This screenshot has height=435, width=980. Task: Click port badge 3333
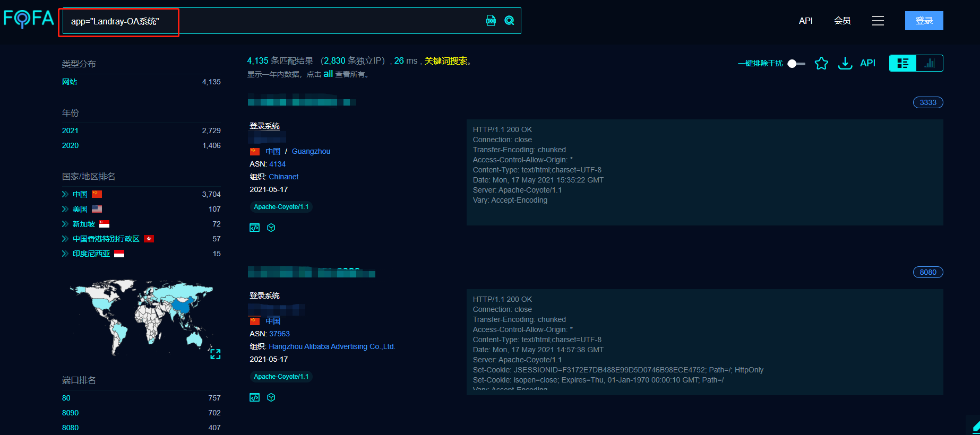[x=928, y=102]
